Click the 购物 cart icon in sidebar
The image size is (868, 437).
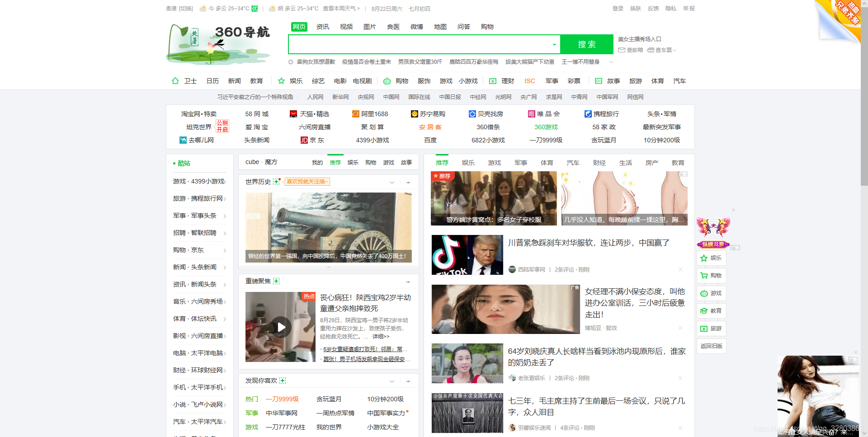click(x=704, y=276)
